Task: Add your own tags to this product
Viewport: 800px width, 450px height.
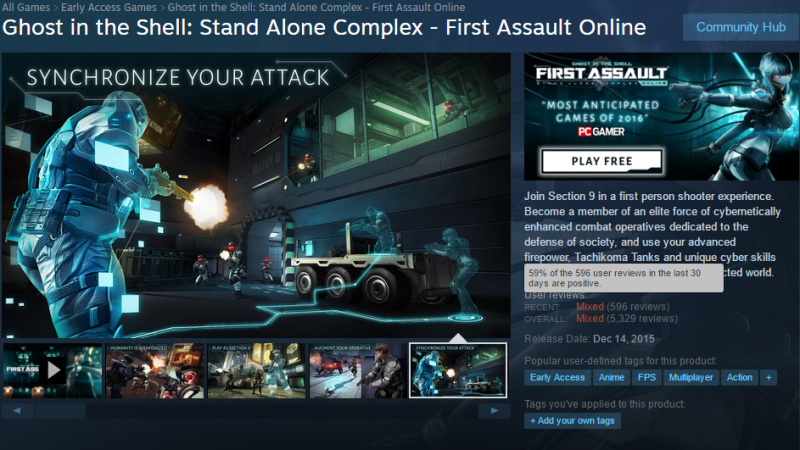Action: [x=572, y=421]
